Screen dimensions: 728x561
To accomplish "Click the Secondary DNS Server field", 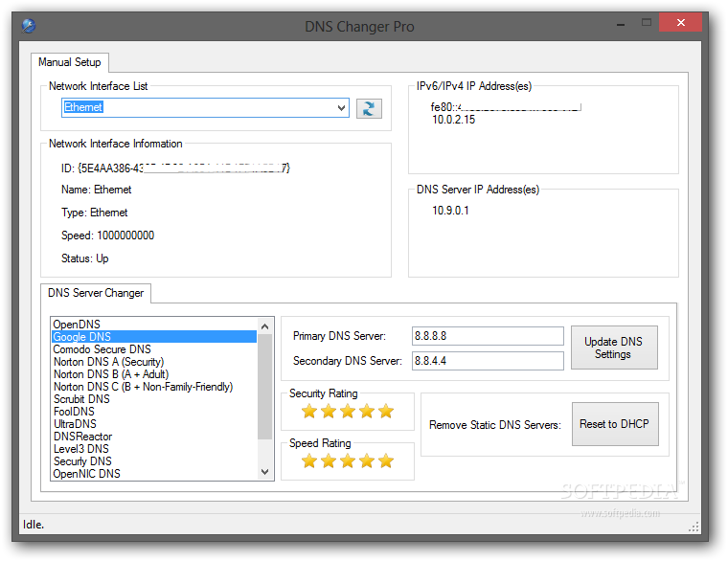I will click(x=488, y=361).
